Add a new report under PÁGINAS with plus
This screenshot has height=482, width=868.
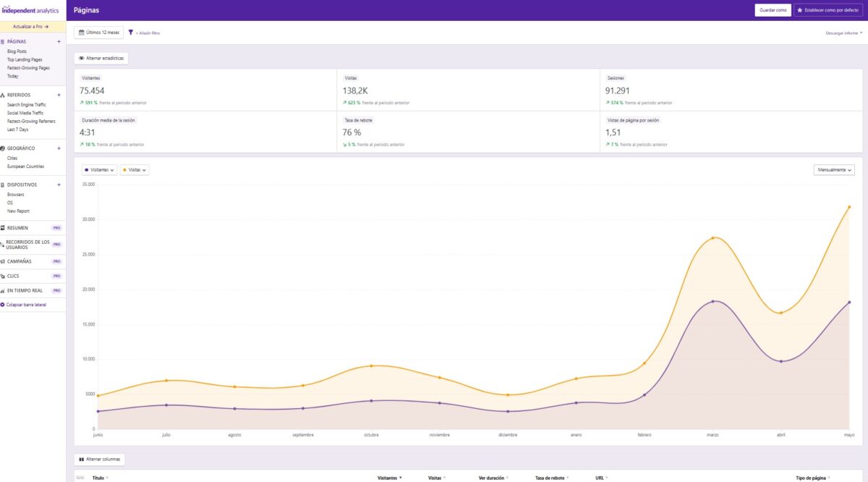pos(59,42)
